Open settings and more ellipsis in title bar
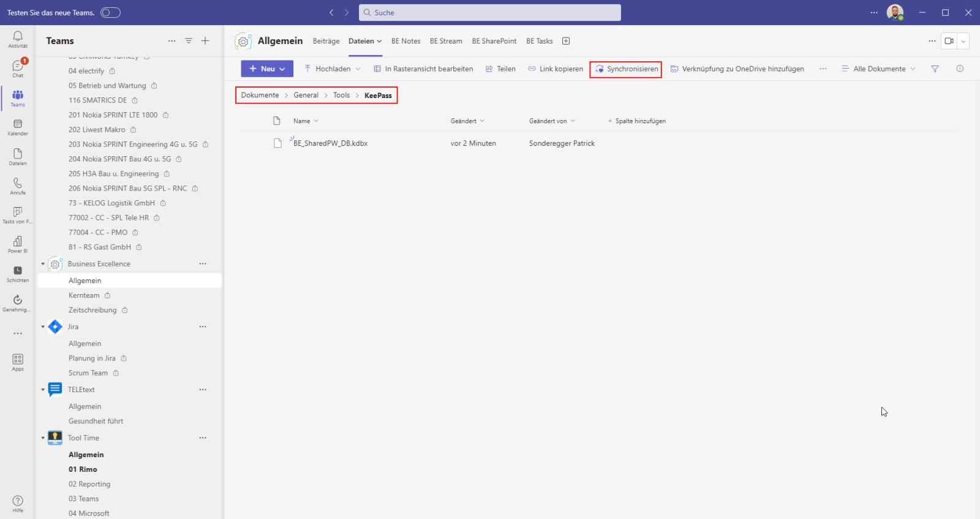Image resolution: width=980 pixels, height=519 pixels. pyautogui.click(x=874, y=12)
